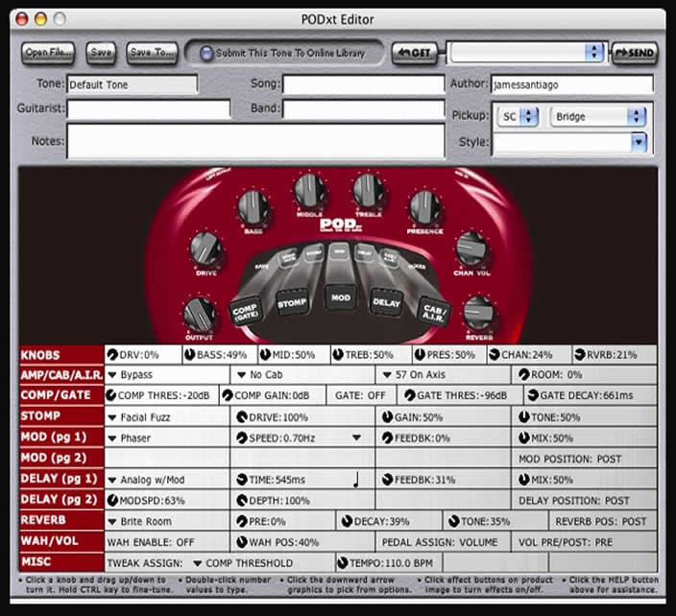Click the REVERB knob on the POD image
This screenshot has height=616, width=676.
(x=478, y=313)
